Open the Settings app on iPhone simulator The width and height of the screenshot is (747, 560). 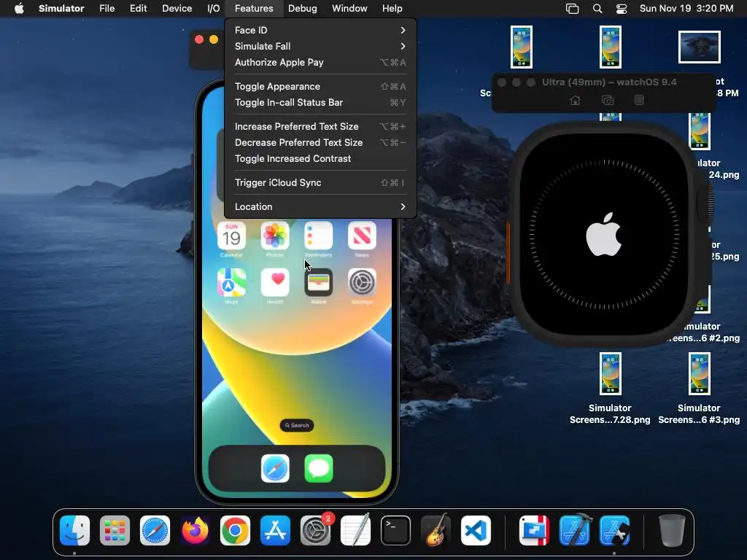(362, 282)
